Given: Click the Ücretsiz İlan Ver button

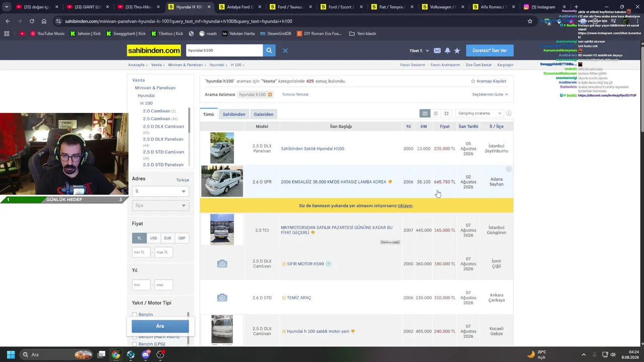Looking at the screenshot, I should point(490,50).
